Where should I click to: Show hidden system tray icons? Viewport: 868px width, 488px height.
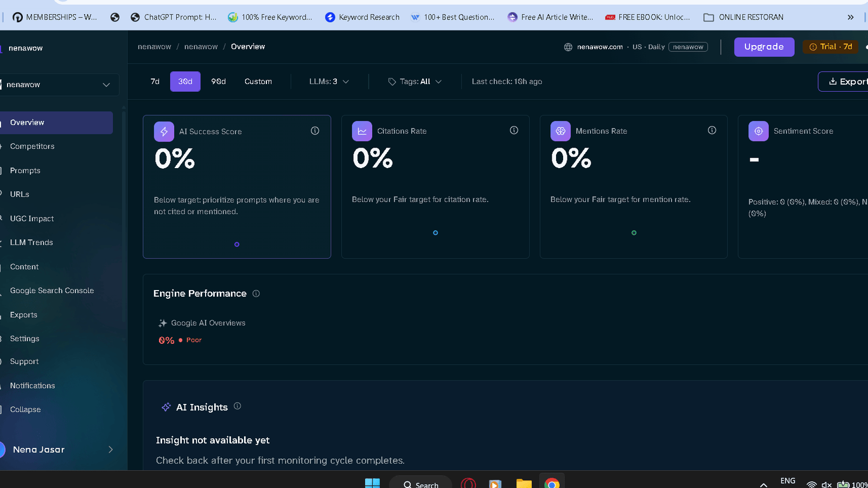point(763,484)
